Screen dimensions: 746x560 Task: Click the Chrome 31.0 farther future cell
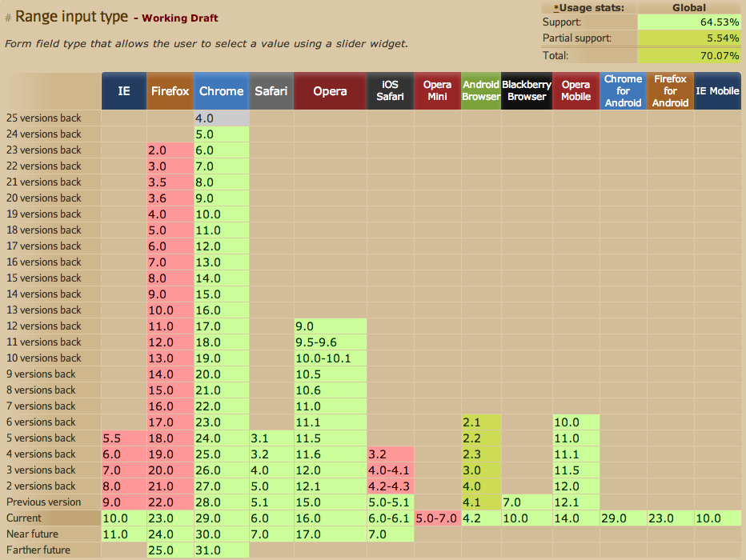222,550
